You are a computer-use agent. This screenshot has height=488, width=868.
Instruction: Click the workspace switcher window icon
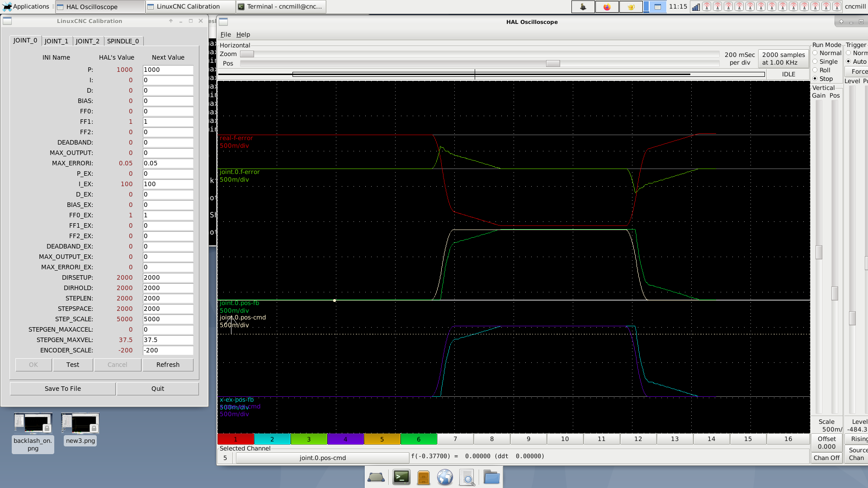pos(658,7)
